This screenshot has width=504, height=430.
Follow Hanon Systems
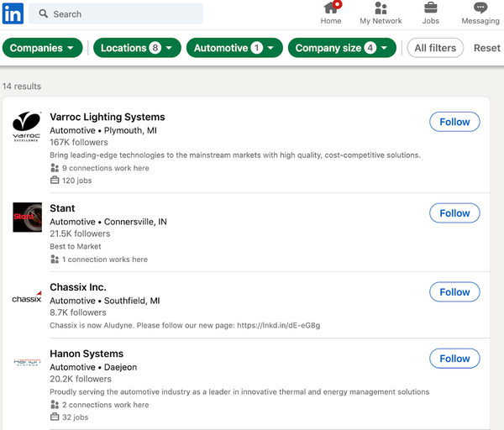coord(454,359)
